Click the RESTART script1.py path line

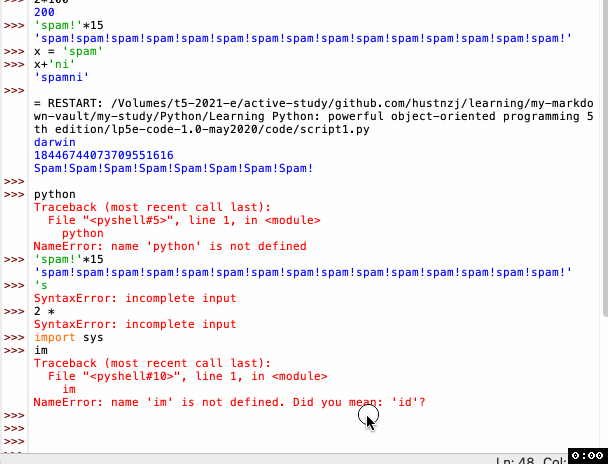tap(314, 116)
